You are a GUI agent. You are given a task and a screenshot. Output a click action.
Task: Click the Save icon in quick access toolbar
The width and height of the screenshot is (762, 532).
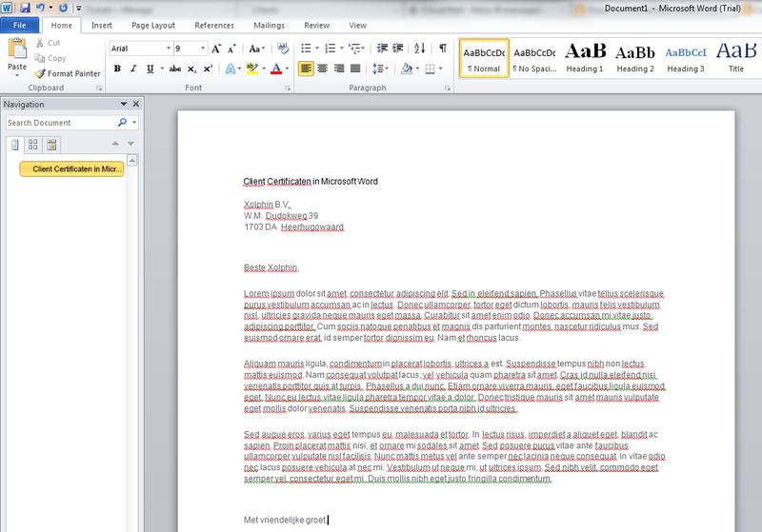[24, 7]
